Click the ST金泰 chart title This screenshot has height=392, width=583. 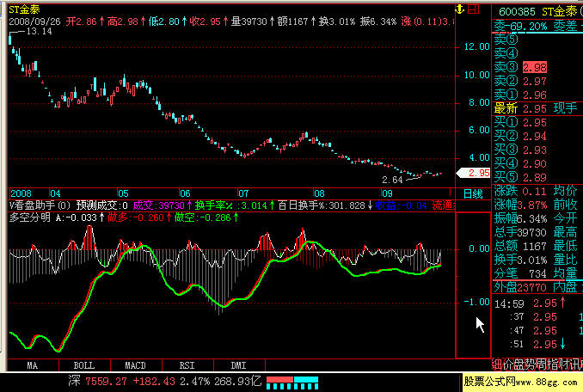24,9
